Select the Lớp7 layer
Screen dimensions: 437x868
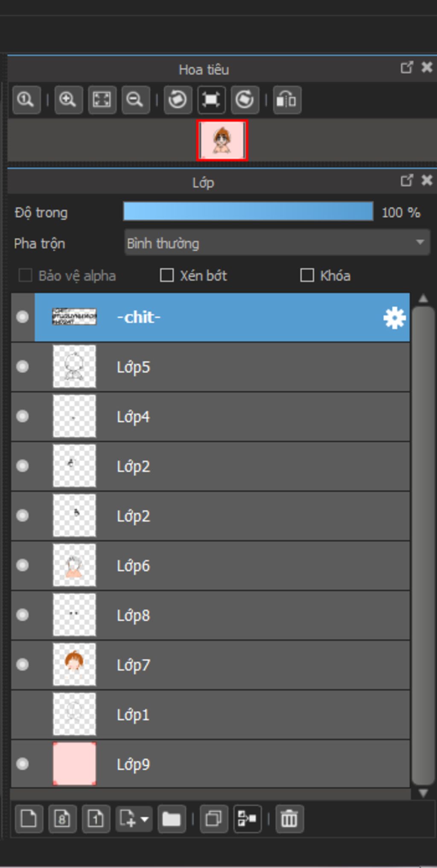tap(210, 665)
